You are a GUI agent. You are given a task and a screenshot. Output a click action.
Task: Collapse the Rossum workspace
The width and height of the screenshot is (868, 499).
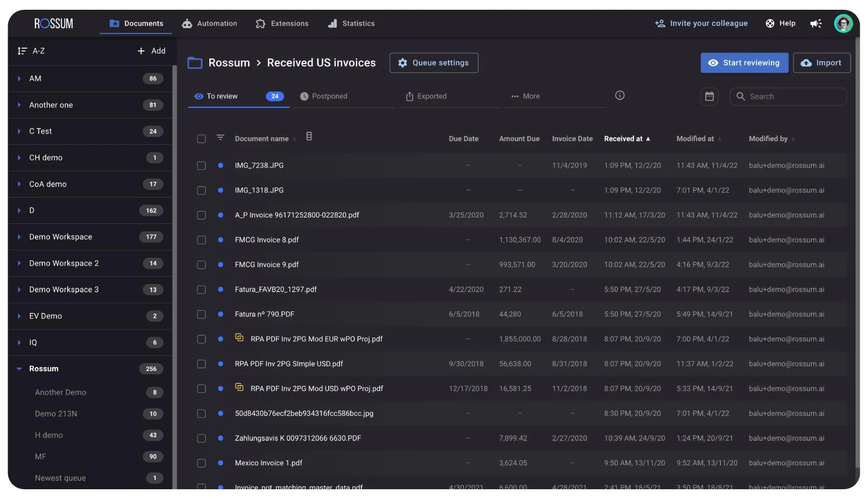pos(19,369)
